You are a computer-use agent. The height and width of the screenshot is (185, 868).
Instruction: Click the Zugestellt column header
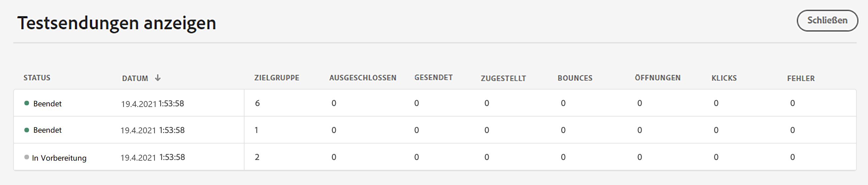pyautogui.click(x=503, y=78)
